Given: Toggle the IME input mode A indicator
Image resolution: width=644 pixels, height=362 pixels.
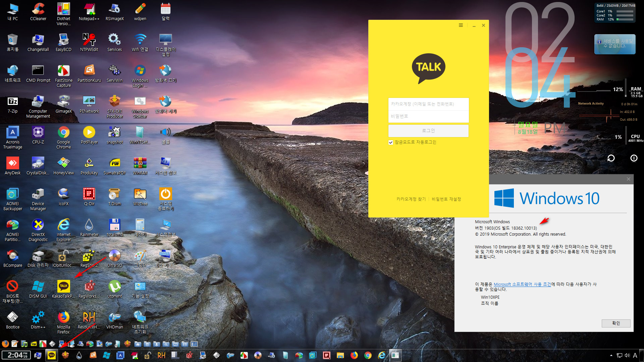Looking at the screenshot, I should point(635,355).
